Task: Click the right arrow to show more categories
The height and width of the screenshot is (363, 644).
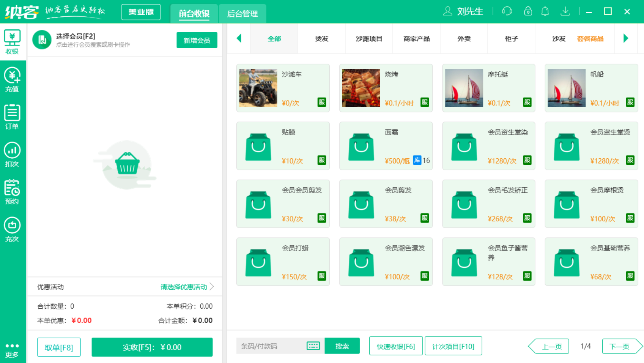Action: [x=625, y=38]
